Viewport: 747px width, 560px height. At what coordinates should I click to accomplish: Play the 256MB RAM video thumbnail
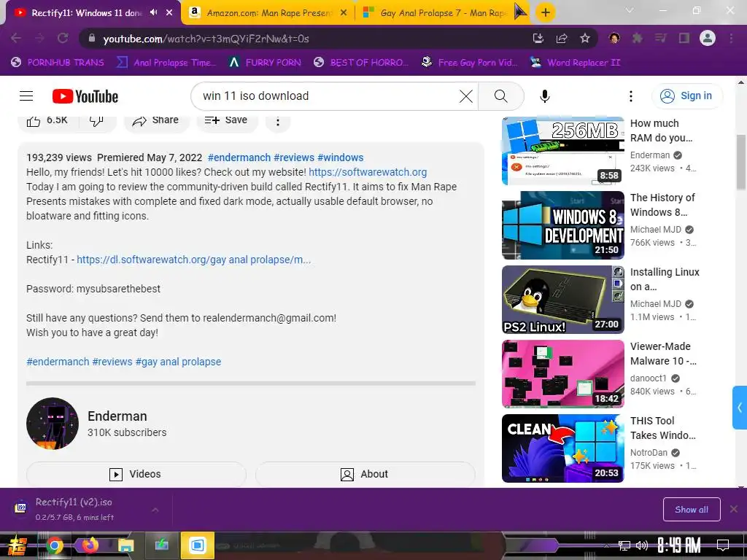pyautogui.click(x=562, y=150)
